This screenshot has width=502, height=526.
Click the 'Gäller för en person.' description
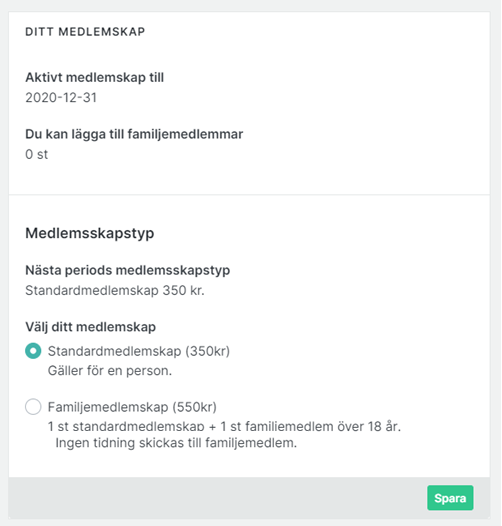[110, 371]
